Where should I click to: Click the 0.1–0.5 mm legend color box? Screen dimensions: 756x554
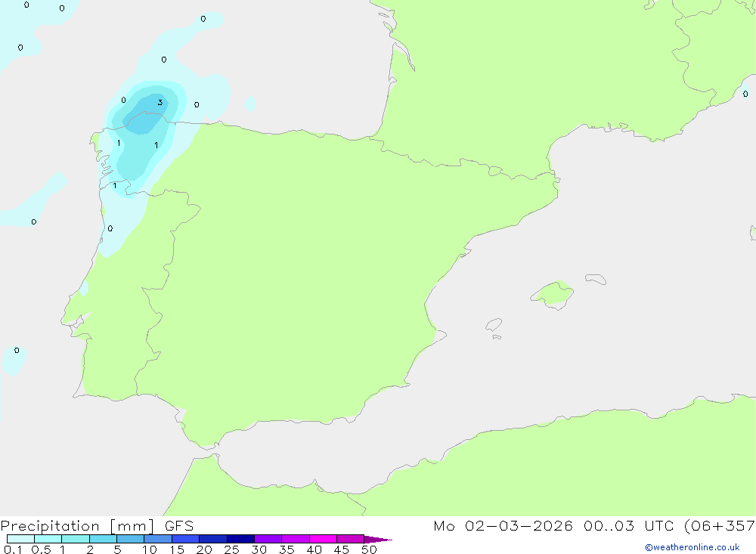20,539
